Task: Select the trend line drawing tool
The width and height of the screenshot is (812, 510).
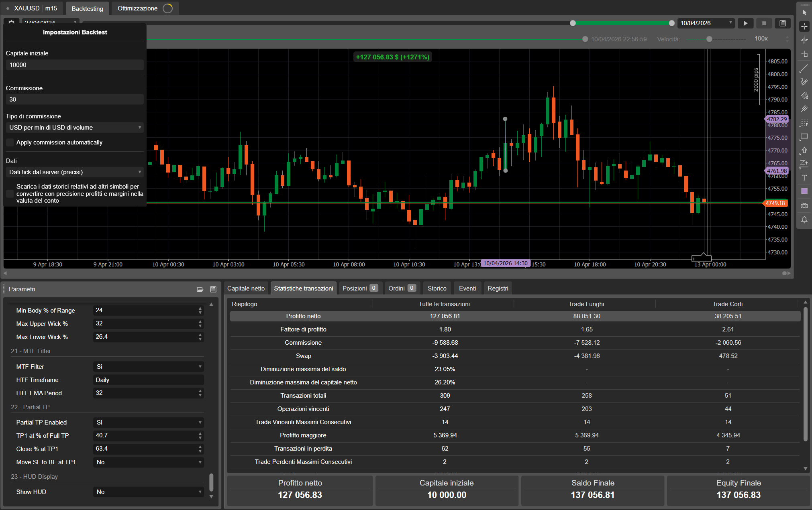Action: click(x=804, y=68)
